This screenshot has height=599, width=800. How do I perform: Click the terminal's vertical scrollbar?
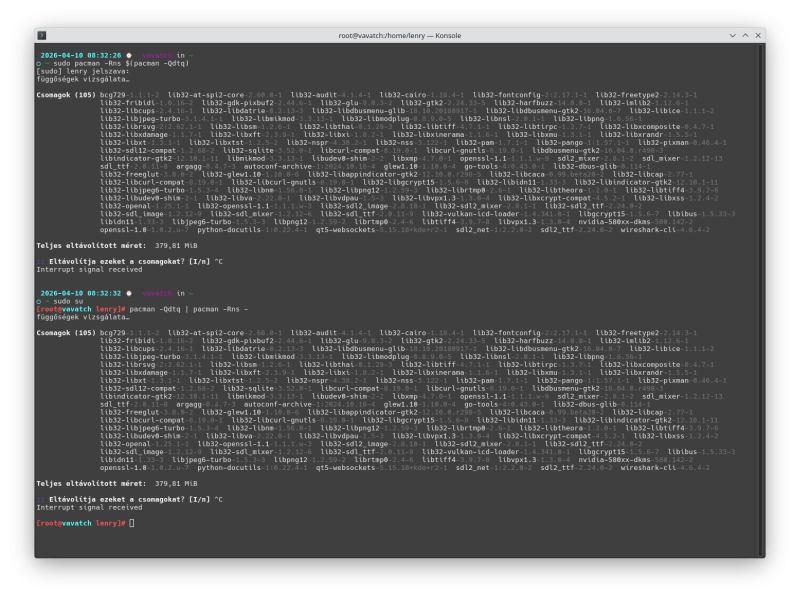(x=762, y=300)
